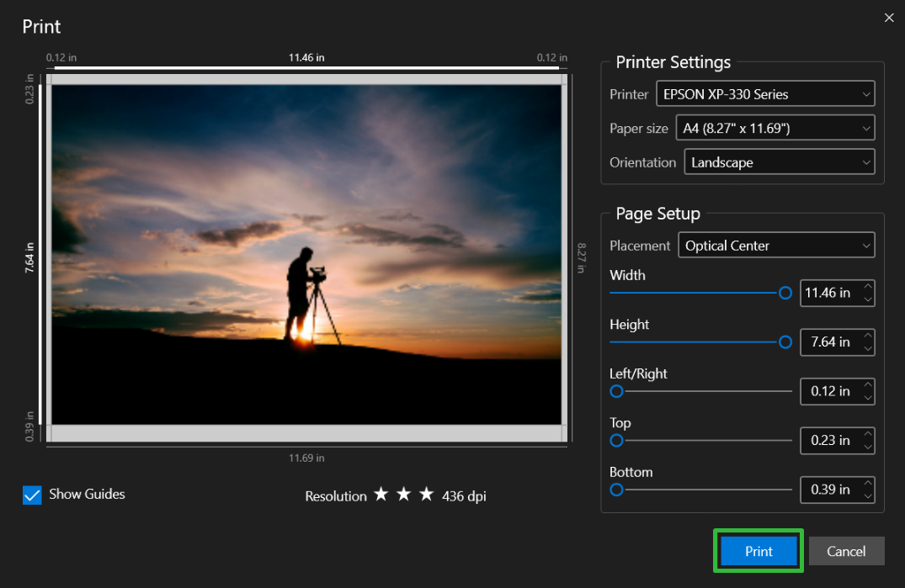Decrease Height with the down arrow

click(x=868, y=349)
